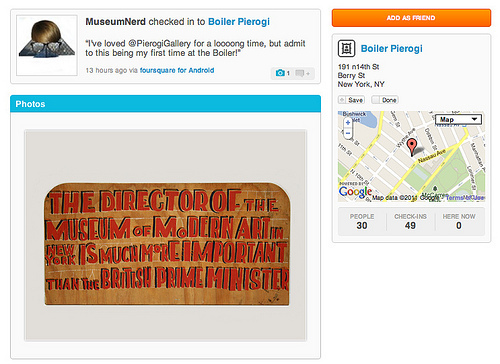Screen dimensions: 500x364
Task: Click the Add As Friend button
Action: click(411, 18)
